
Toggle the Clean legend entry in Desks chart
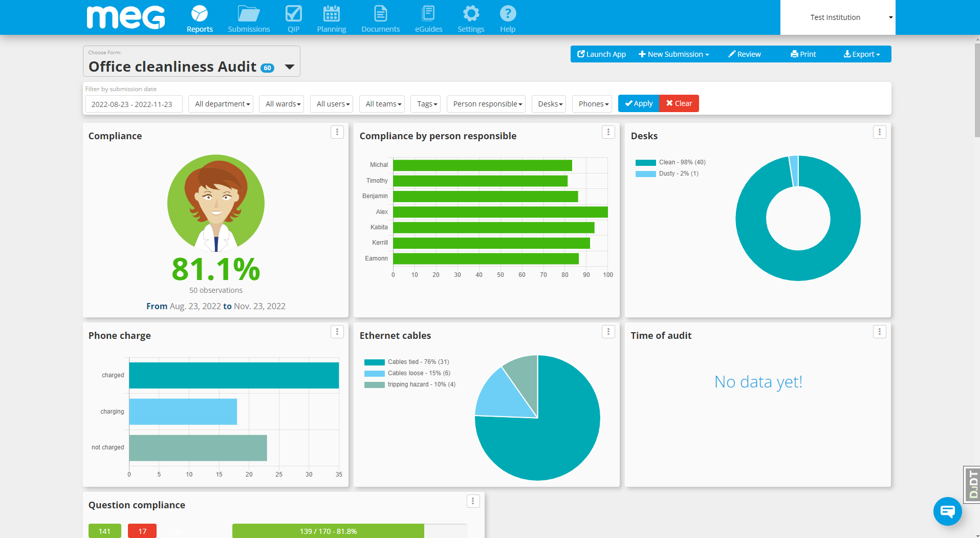(670, 162)
